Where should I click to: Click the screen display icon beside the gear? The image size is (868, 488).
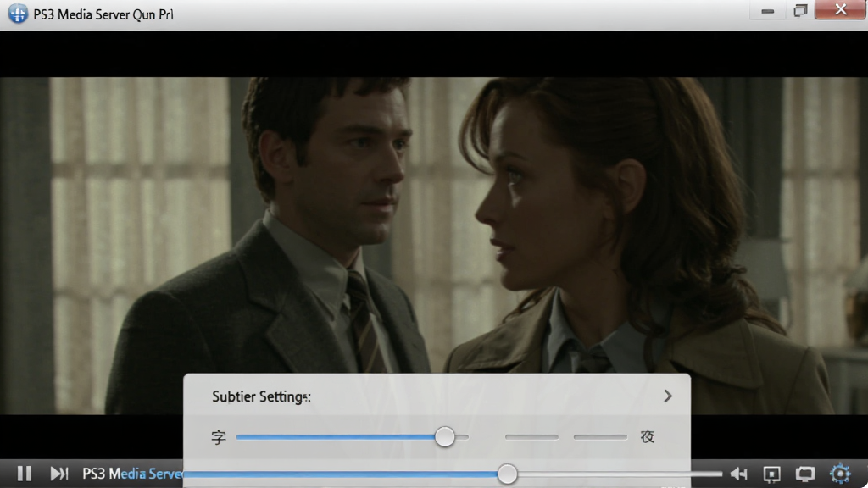805,474
